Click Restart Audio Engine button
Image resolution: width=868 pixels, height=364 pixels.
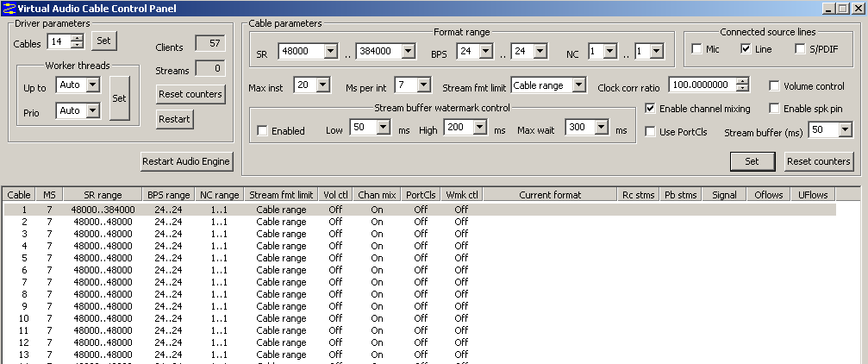[x=186, y=162]
